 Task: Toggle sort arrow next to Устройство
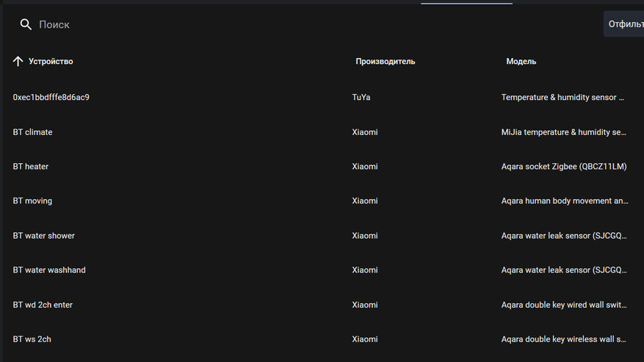(x=18, y=61)
